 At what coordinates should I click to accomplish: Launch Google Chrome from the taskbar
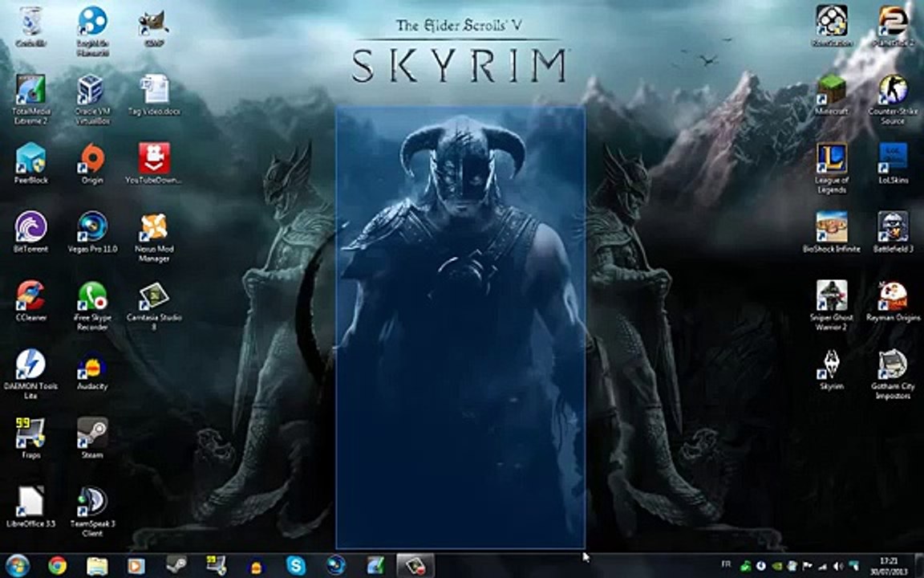(x=57, y=566)
